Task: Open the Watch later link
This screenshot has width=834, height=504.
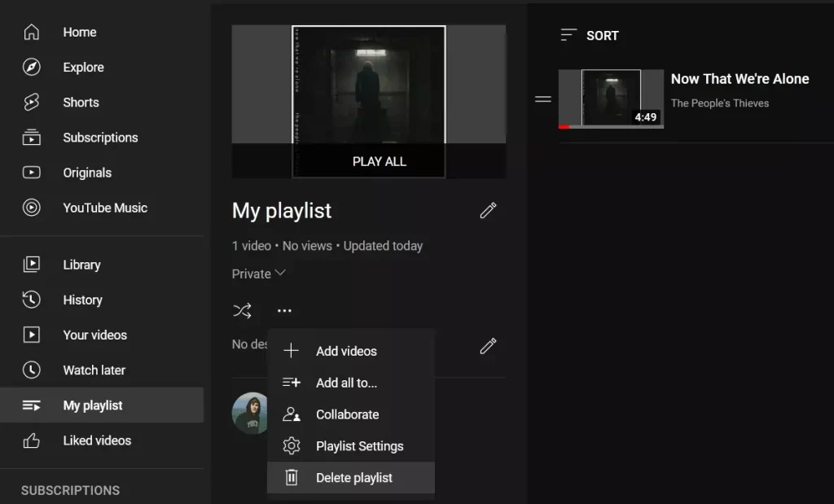Action: tap(94, 370)
